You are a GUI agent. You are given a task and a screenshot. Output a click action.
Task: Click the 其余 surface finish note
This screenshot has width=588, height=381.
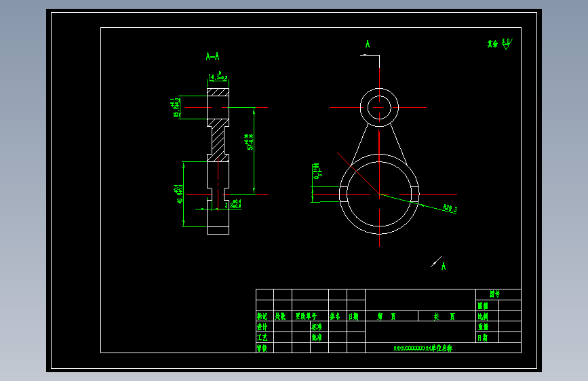point(500,43)
